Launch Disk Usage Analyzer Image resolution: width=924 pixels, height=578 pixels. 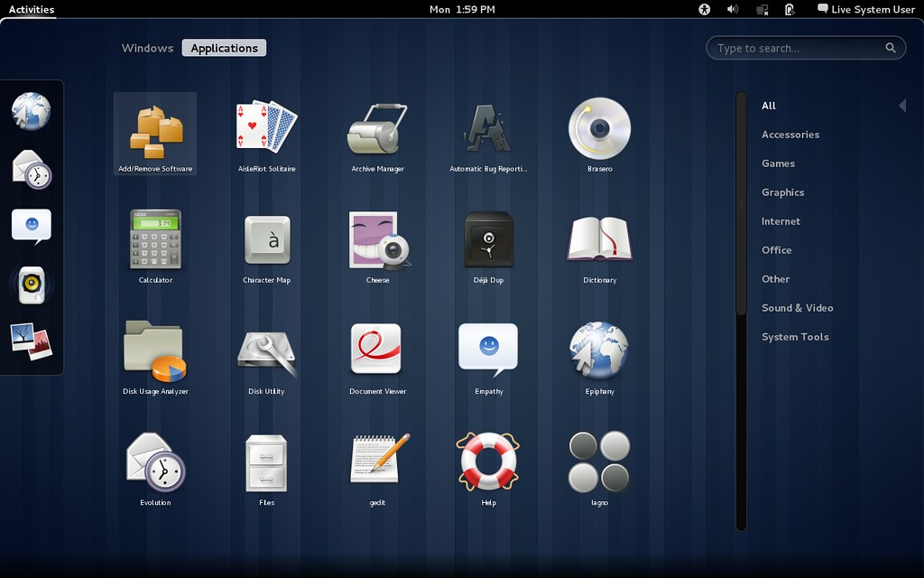point(155,352)
